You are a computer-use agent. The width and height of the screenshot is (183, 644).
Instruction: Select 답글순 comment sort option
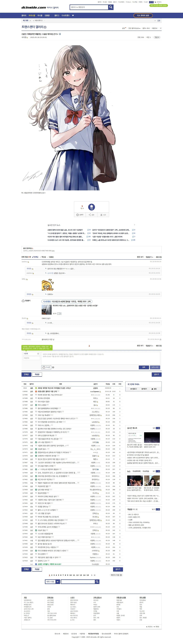[x=50, y=257]
